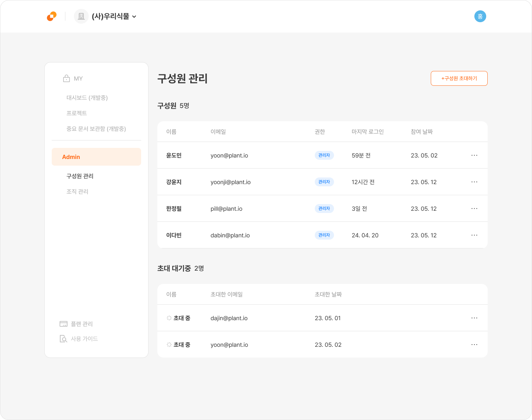This screenshot has height=420, width=532.
Task: Click the lock icon next to MY
Action: pyautogui.click(x=66, y=78)
